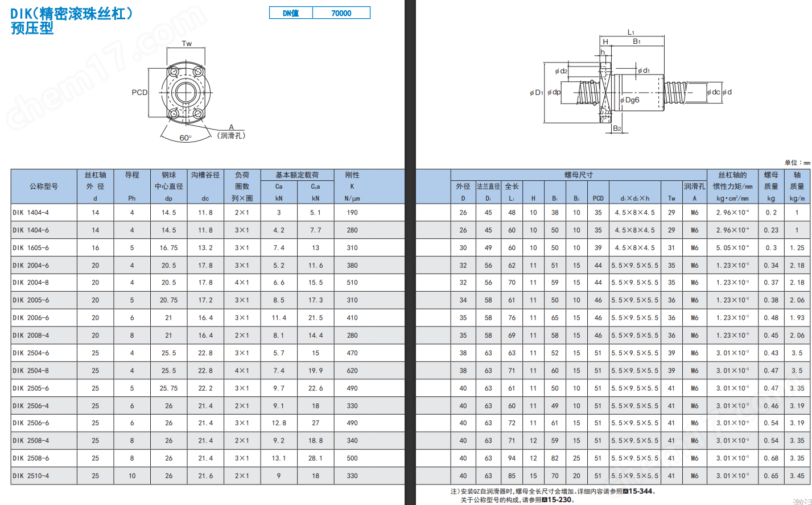
Task: Click the C0a value 28.1
Action: coord(315,458)
